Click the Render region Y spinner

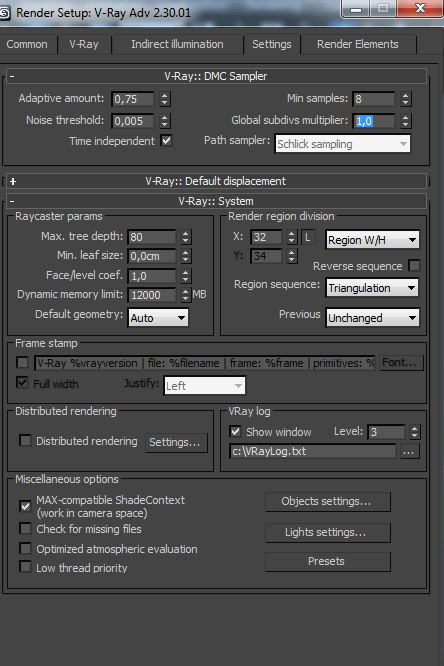(x=291, y=256)
